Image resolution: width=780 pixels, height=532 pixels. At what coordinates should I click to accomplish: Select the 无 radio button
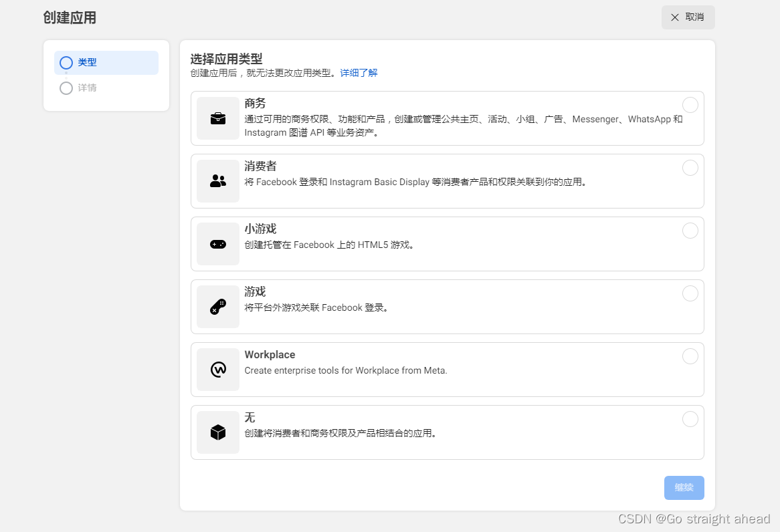point(690,419)
